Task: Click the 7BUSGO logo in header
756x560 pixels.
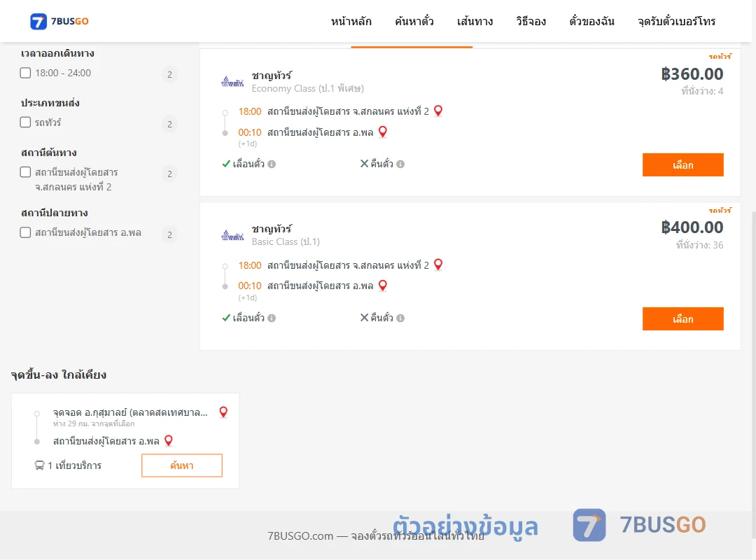Action: coord(59,21)
